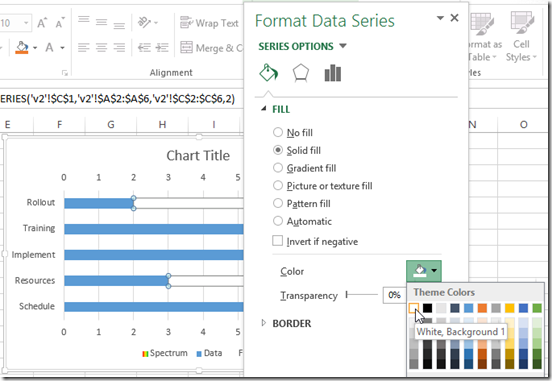Open the font size dropdown arrow
Screen dimensions: 552x381
click(26, 23)
